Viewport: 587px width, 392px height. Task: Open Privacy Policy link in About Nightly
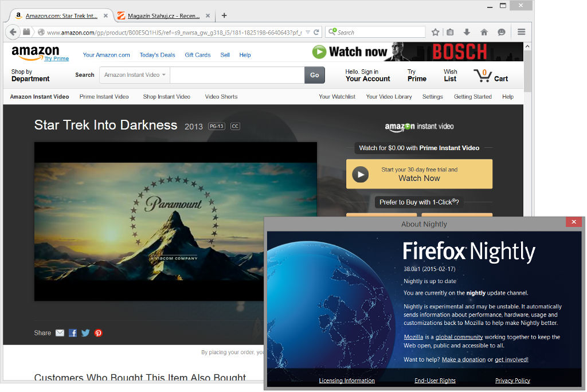[x=512, y=381]
